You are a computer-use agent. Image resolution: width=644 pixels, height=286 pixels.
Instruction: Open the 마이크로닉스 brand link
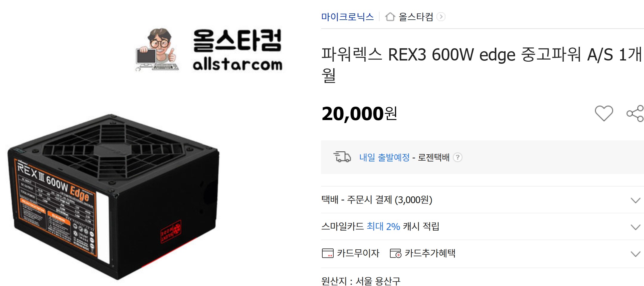pos(347,17)
